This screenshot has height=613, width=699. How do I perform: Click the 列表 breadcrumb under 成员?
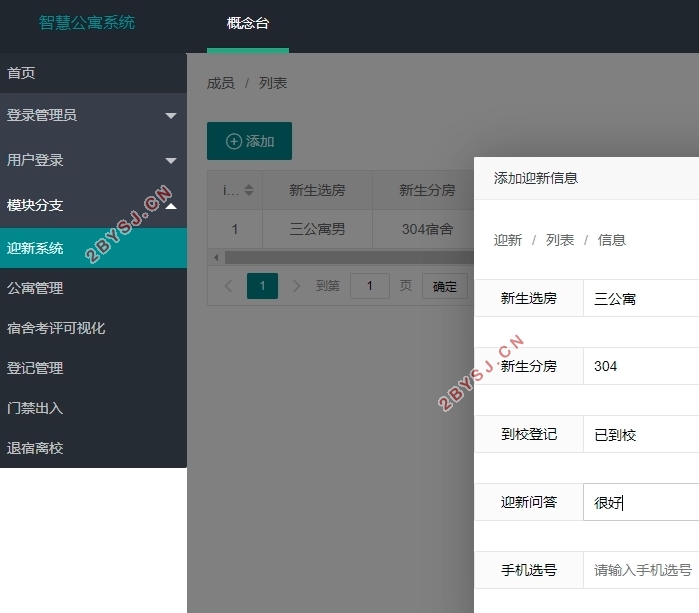point(273,83)
